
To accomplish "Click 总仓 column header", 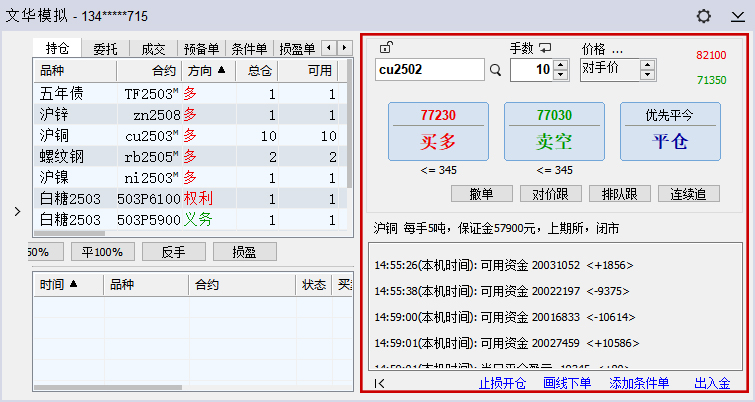I will coord(257,71).
